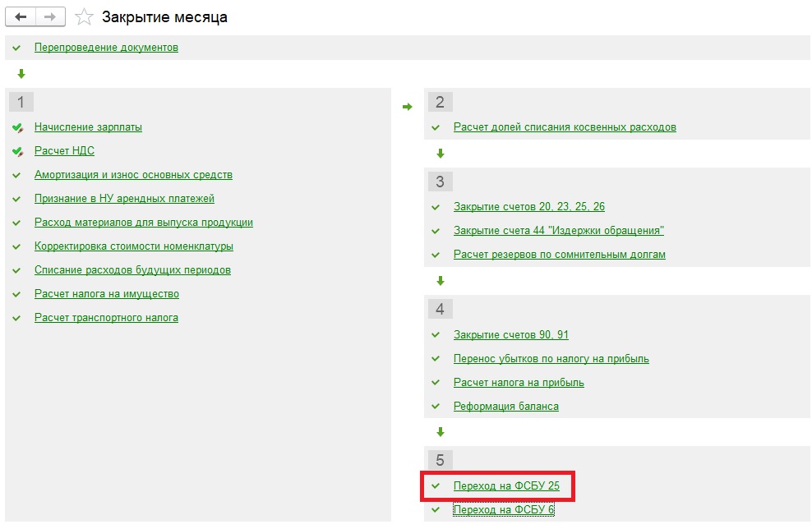Add page to favorites via star icon
This screenshot has height=529, width=812.
(x=84, y=17)
